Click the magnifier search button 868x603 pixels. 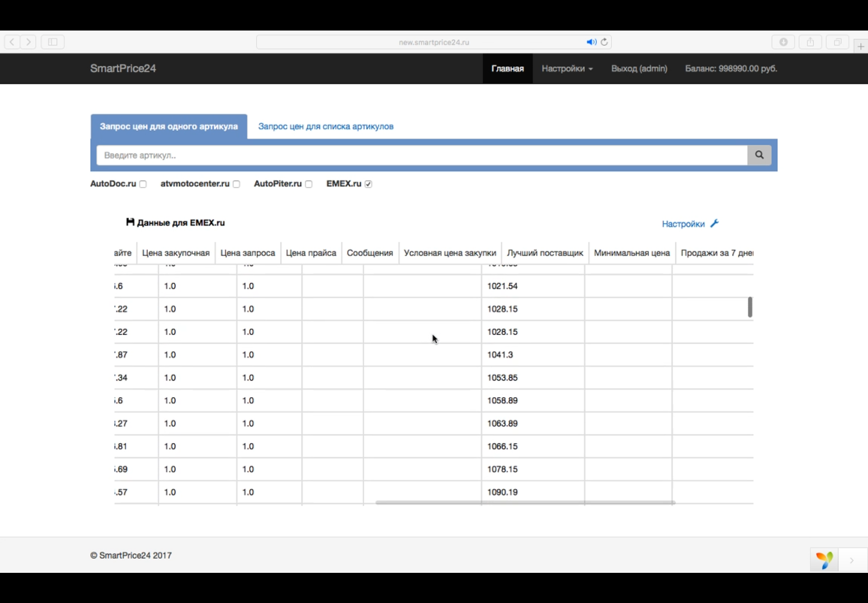[759, 155]
